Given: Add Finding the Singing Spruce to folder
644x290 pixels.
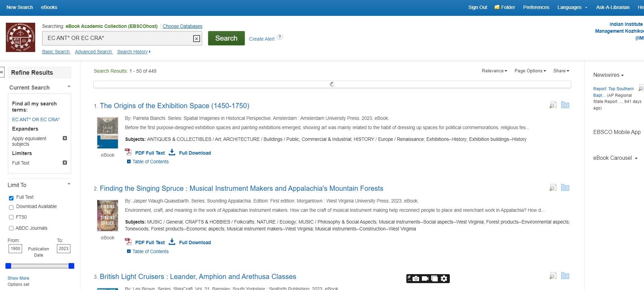Looking at the screenshot, I should [565, 188].
